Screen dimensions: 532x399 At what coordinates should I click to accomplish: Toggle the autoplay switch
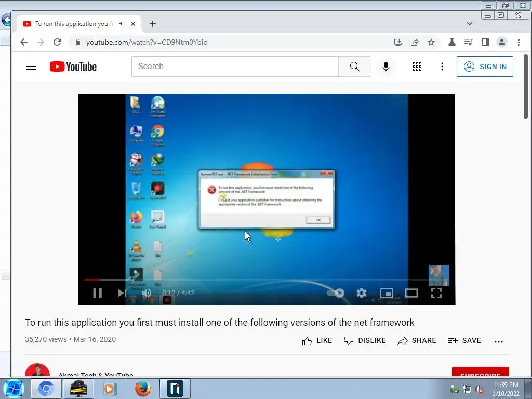[x=336, y=293]
